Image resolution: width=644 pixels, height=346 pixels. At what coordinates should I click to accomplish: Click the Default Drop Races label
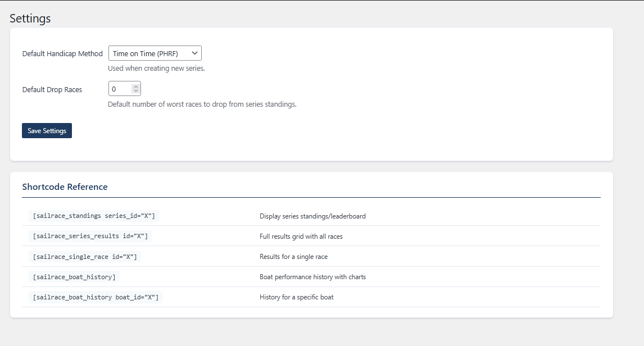52,89
